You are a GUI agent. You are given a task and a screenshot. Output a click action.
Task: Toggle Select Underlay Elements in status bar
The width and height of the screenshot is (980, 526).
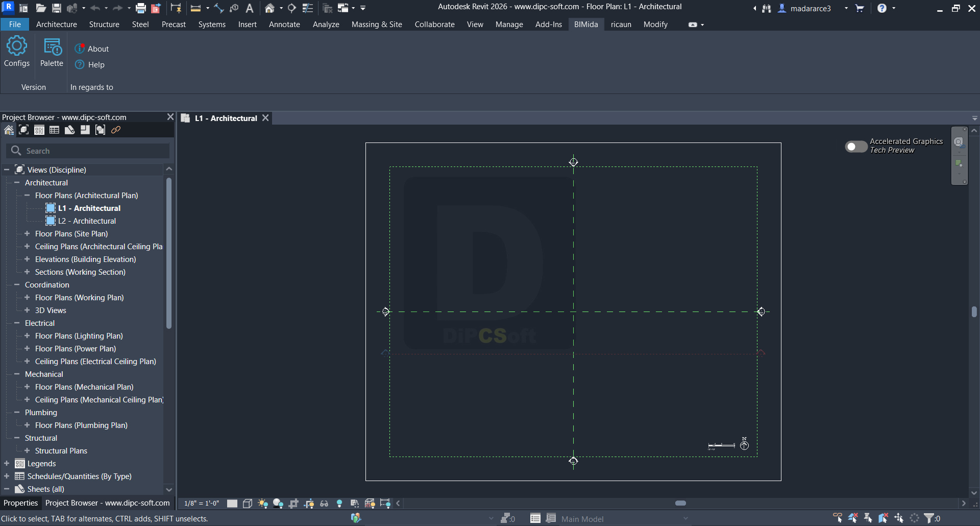click(x=853, y=518)
